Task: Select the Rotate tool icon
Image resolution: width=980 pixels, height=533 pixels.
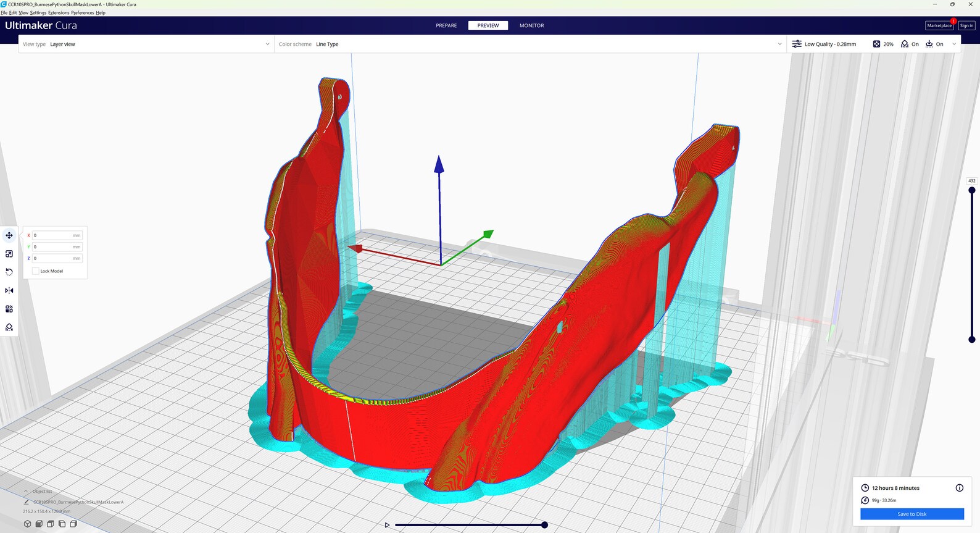Action: 9,272
